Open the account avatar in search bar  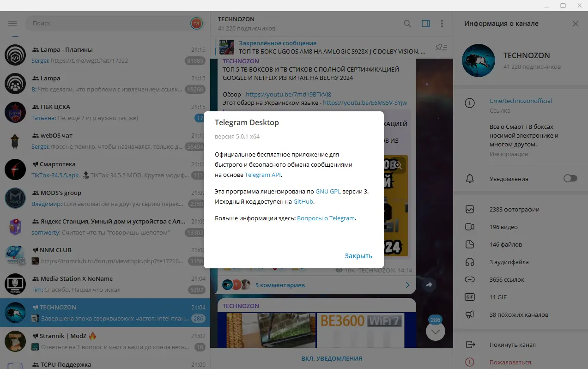click(x=196, y=24)
